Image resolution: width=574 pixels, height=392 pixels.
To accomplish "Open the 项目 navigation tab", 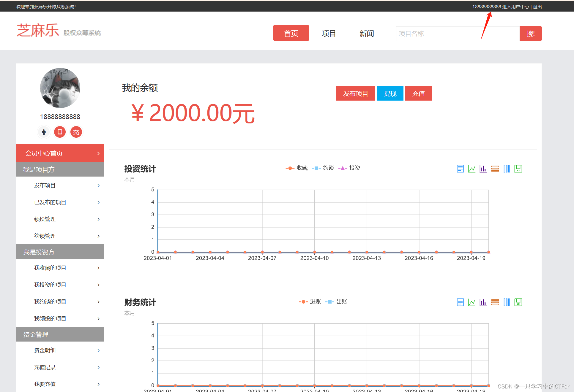I will 329,34.
